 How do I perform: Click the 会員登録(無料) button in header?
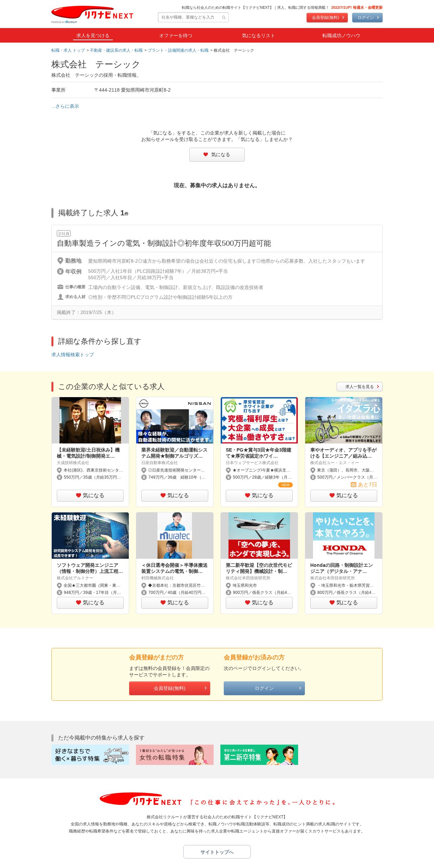(327, 18)
